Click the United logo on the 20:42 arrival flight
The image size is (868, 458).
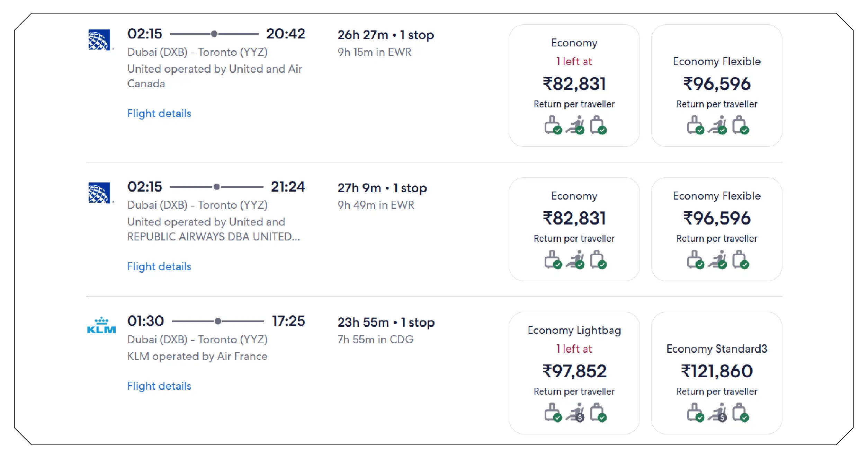tap(99, 40)
